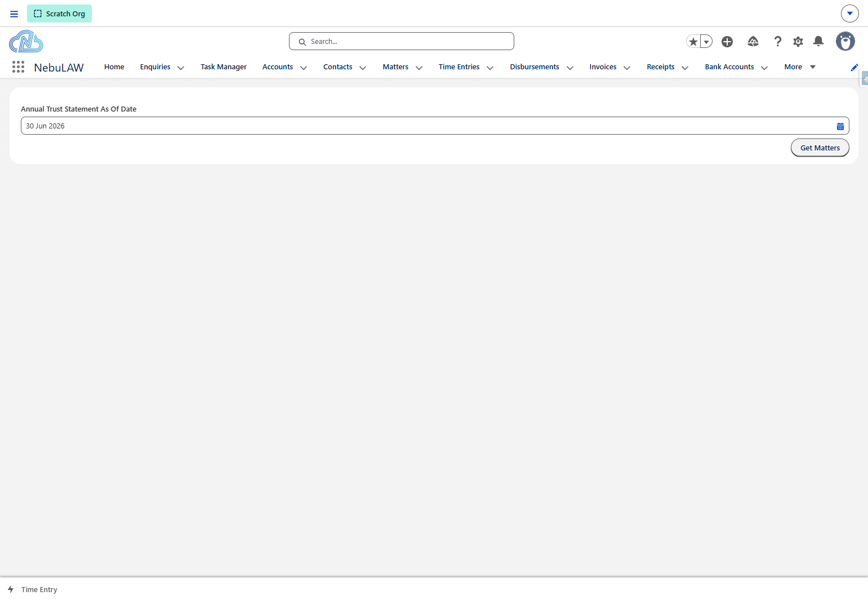The height and width of the screenshot is (600, 868).
Task: Open the hamburger menu beside Scratch Org
Action: (x=14, y=14)
